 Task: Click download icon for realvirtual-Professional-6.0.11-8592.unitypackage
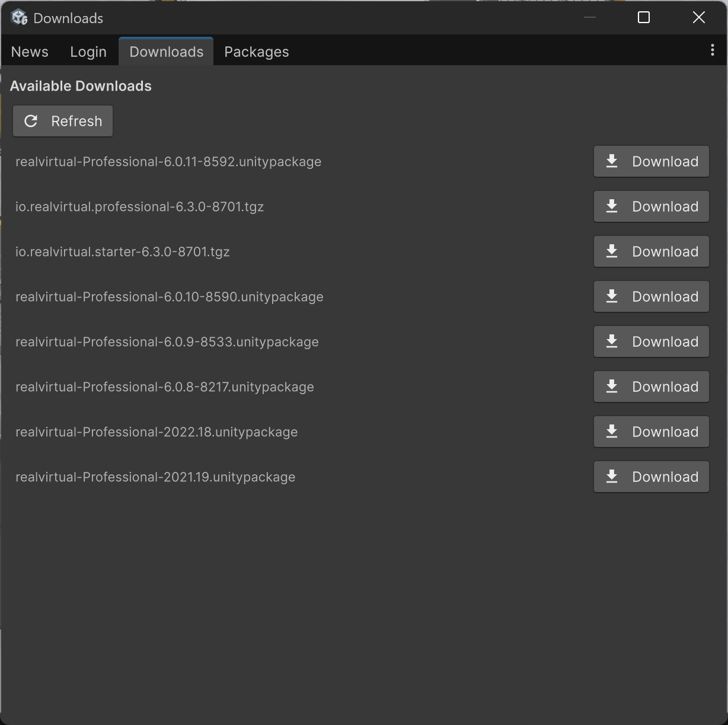coord(612,162)
